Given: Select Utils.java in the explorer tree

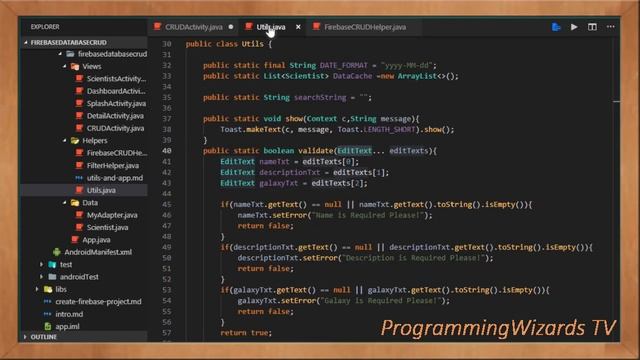Looking at the screenshot, I should [101, 190].
